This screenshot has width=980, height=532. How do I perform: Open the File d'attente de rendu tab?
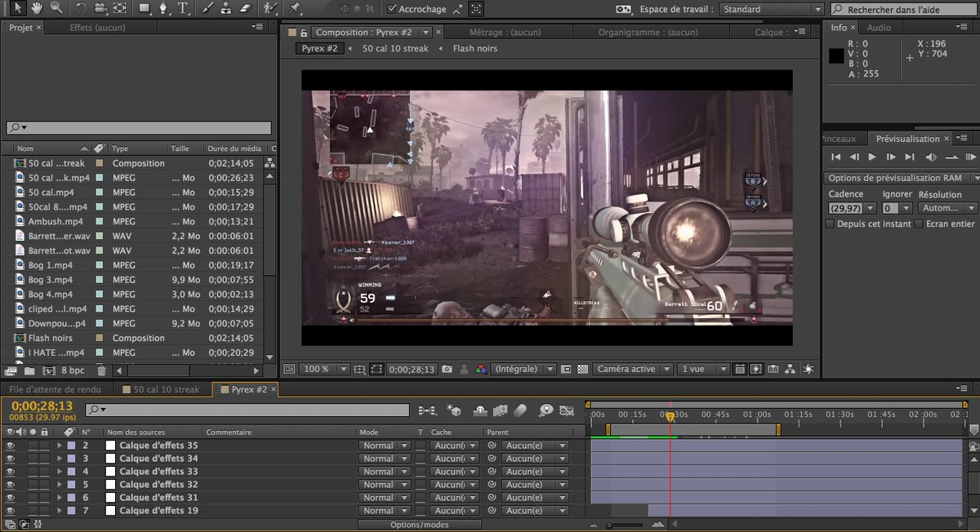click(x=56, y=389)
